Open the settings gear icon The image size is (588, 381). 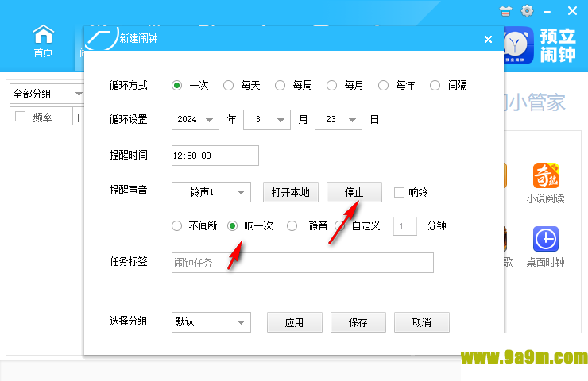pyautogui.click(x=527, y=11)
